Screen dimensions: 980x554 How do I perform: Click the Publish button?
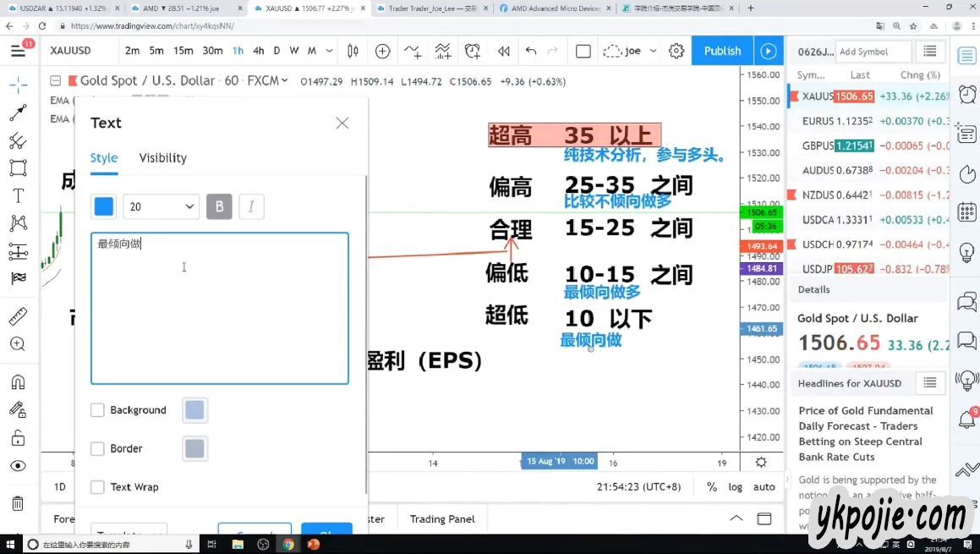[722, 51]
